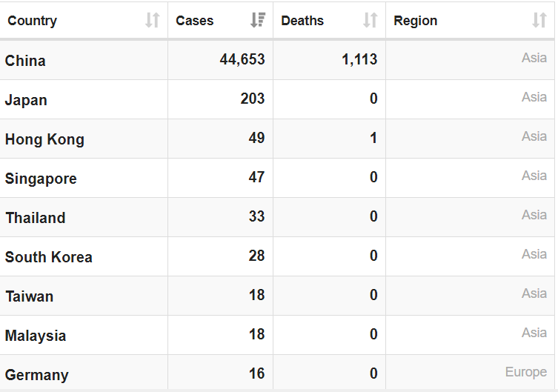
Task: Pick South Korea from the list
Action: click(x=49, y=257)
